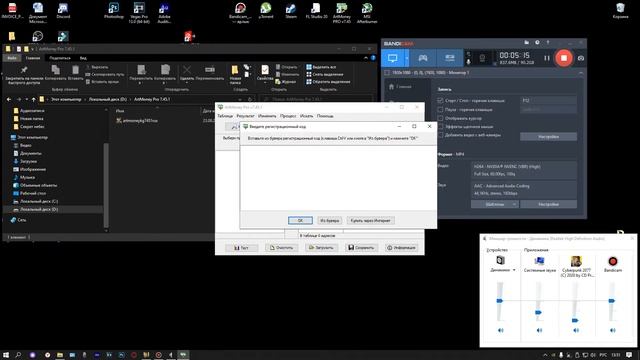Enable the show cursor checkbox in Bandicam
Screen dimensions: 640x360
(440, 118)
